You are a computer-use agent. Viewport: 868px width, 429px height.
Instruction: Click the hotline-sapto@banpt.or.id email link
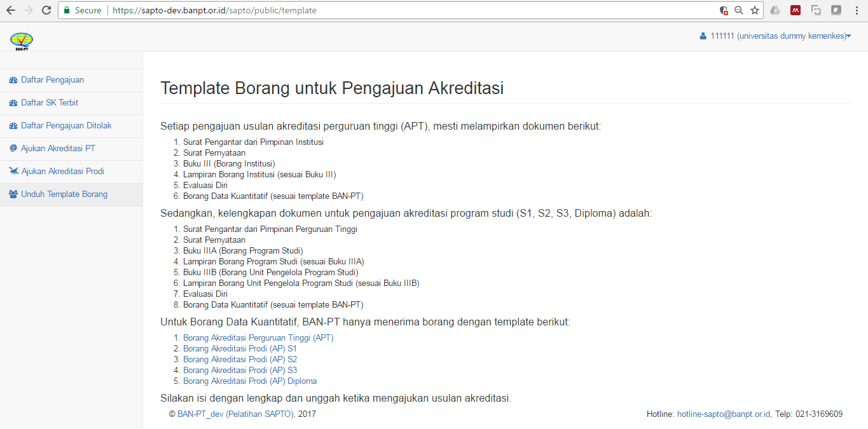724,414
